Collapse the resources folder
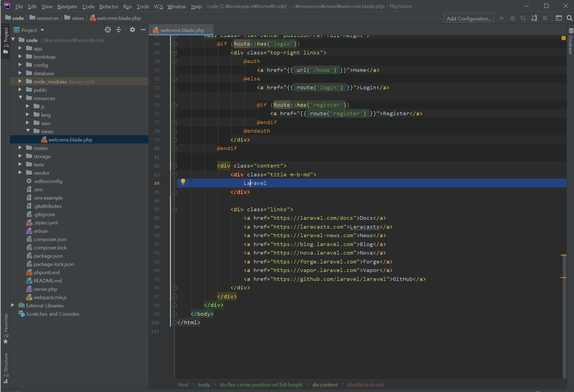Screen dimensions: 574x392 coord(20,98)
